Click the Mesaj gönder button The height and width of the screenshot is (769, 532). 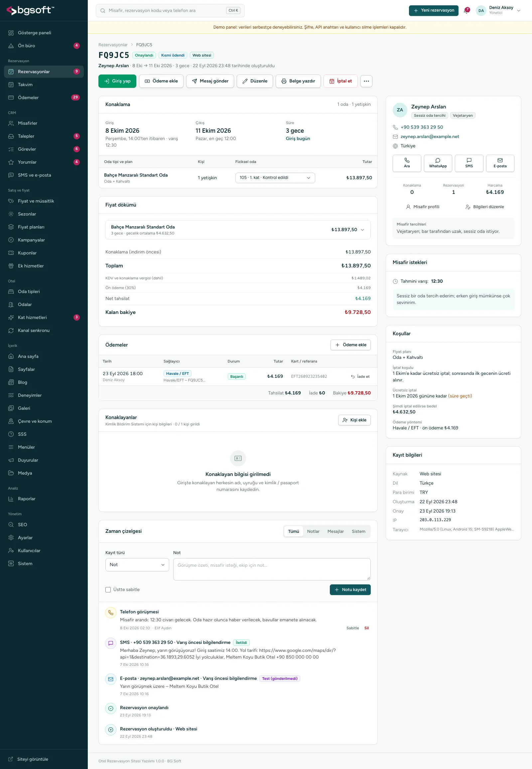point(210,81)
